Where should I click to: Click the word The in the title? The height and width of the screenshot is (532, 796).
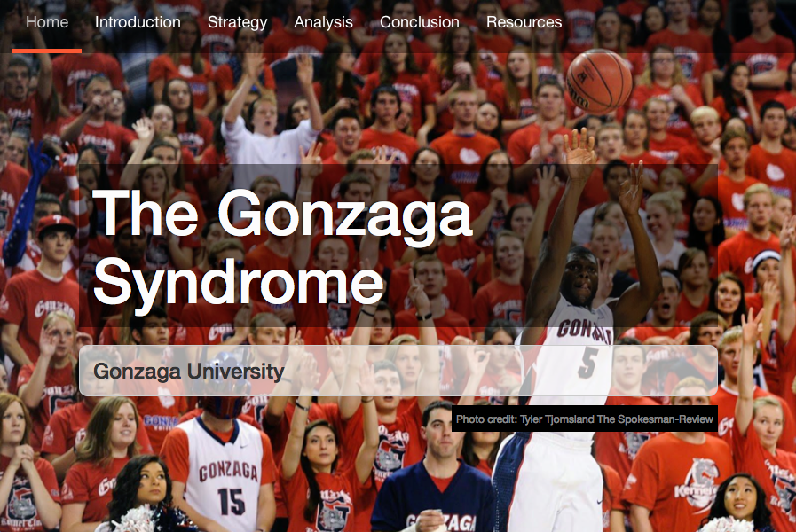[146, 214]
